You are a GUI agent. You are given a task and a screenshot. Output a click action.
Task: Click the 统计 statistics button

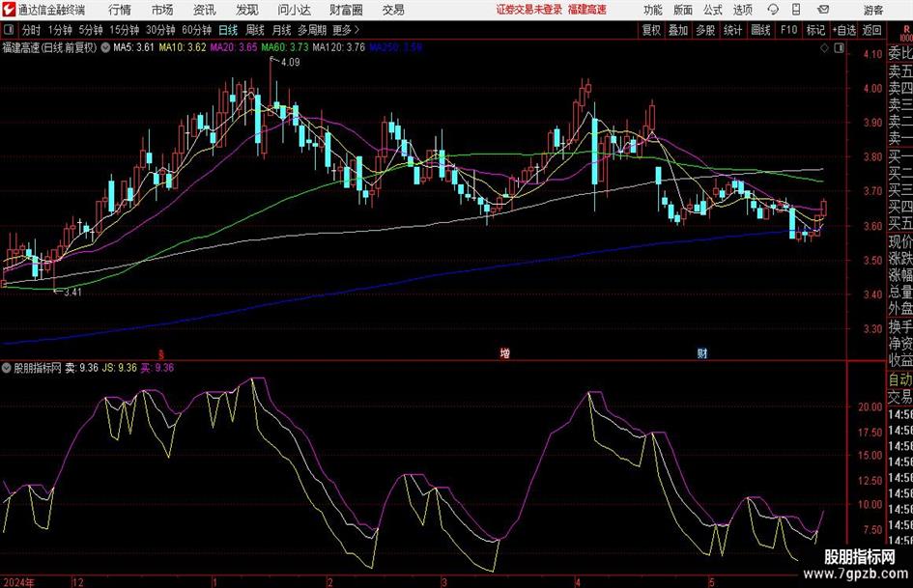(732, 30)
